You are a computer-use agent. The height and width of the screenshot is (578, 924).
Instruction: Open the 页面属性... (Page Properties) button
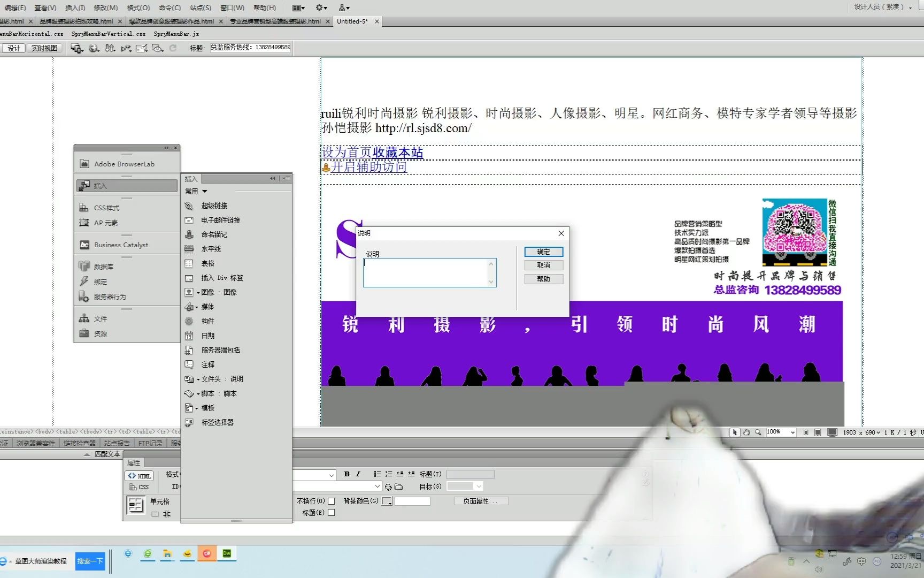(x=481, y=501)
